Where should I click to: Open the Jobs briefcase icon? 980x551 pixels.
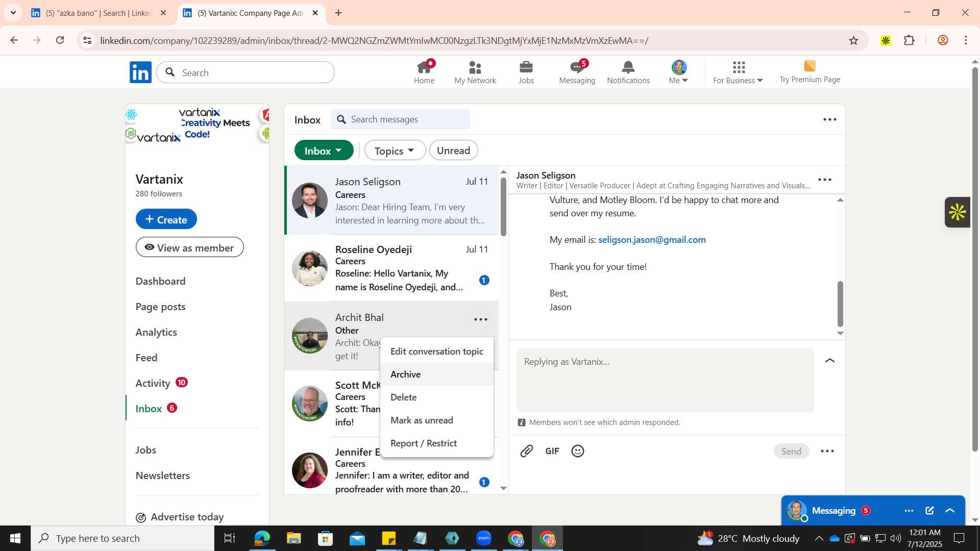(x=526, y=72)
